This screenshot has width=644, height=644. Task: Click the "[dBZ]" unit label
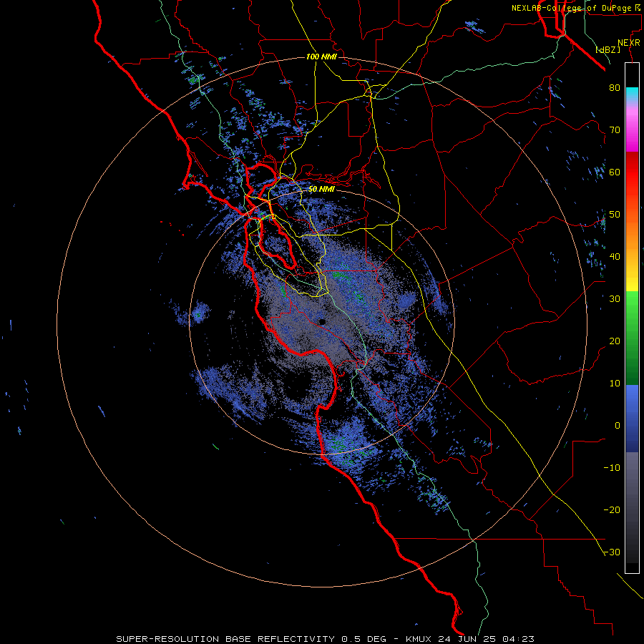tap(608, 50)
